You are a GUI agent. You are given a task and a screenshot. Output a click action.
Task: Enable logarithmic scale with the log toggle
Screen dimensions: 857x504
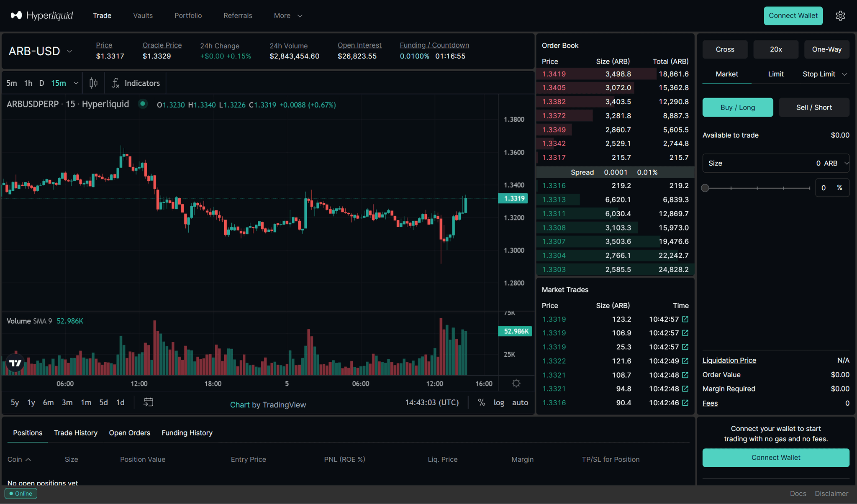499,402
